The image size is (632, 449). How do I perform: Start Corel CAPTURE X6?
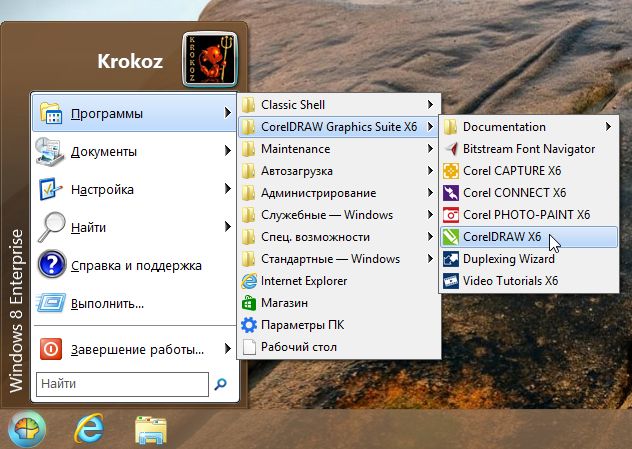point(511,171)
